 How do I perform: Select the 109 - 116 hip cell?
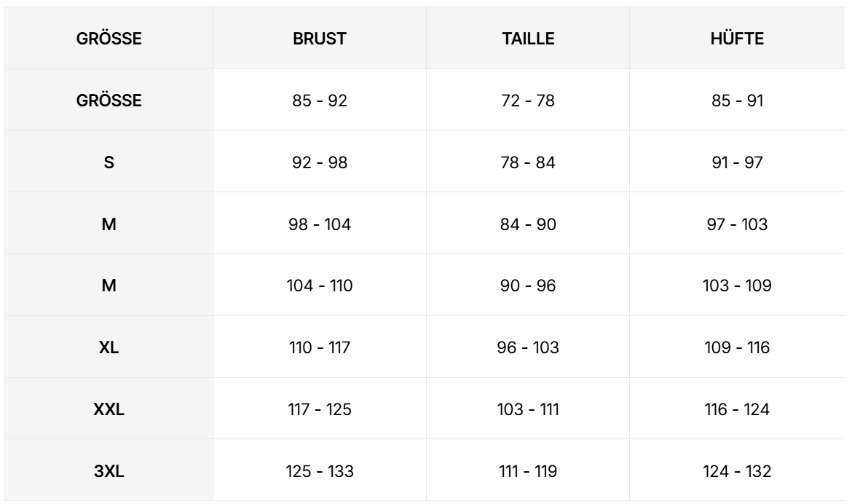pyautogui.click(x=738, y=347)
